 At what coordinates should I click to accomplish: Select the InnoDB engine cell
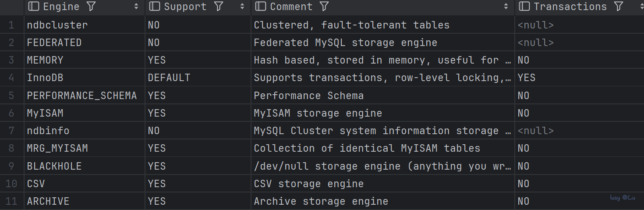pyautogui.click(x=45, y=78)
